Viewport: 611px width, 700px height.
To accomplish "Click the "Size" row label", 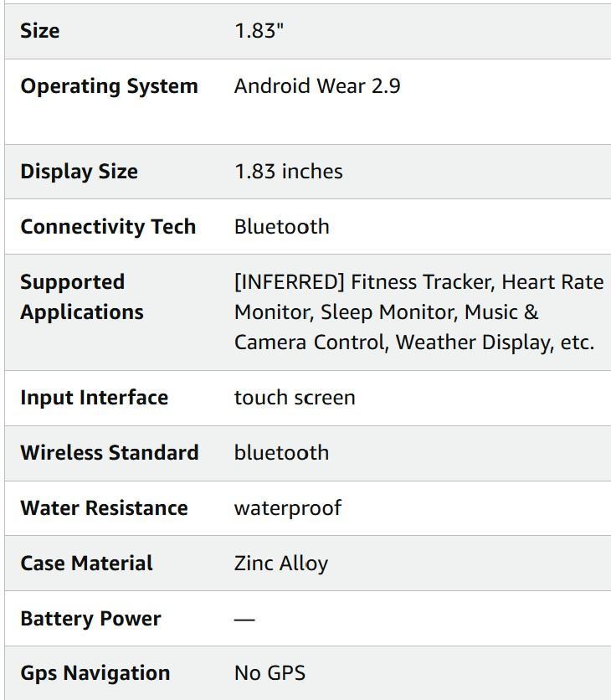I will tap(40, 31).
